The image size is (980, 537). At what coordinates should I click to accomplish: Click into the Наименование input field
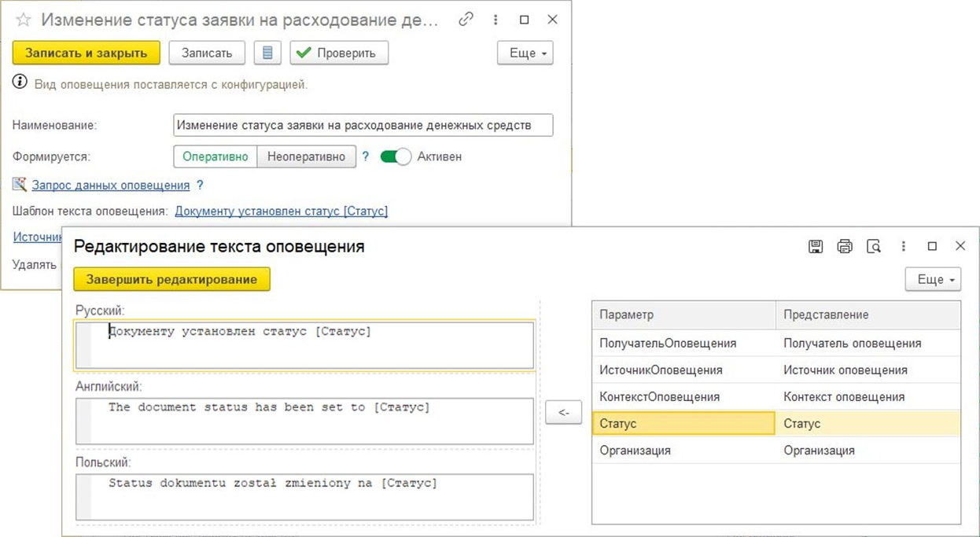(x=363, y=125)
